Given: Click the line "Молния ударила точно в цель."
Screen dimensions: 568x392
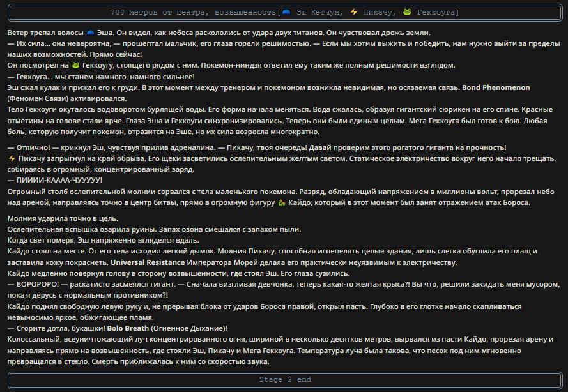Looking at the screenshot, I should tap(63, 218).
